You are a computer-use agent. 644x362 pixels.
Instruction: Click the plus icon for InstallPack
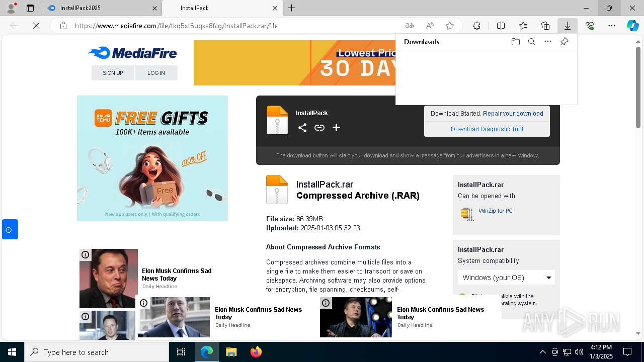point(337,128)
